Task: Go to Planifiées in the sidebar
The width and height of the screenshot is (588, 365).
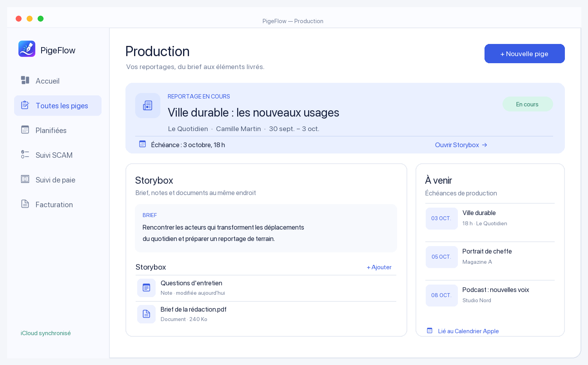Action: (58, 130)
